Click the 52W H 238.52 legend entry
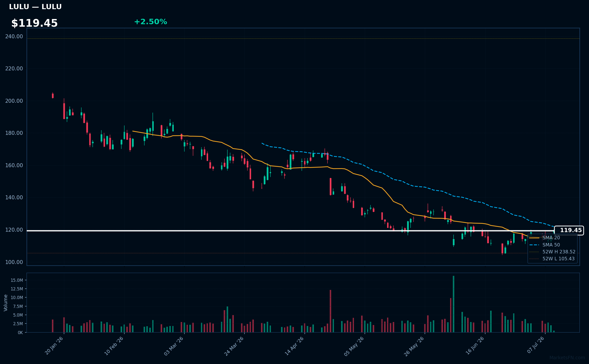This screenshot has height=364, width=589. pos(552,252)
